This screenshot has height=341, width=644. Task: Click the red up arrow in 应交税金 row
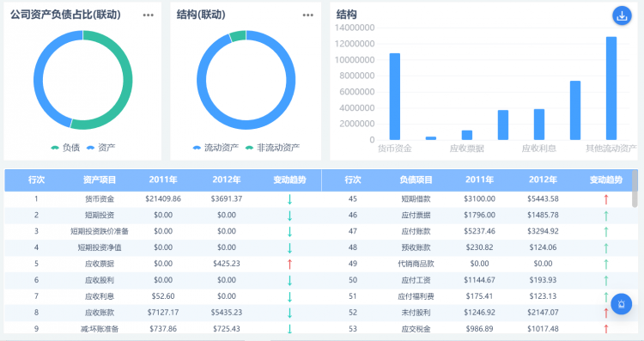[x=606, y=329]
